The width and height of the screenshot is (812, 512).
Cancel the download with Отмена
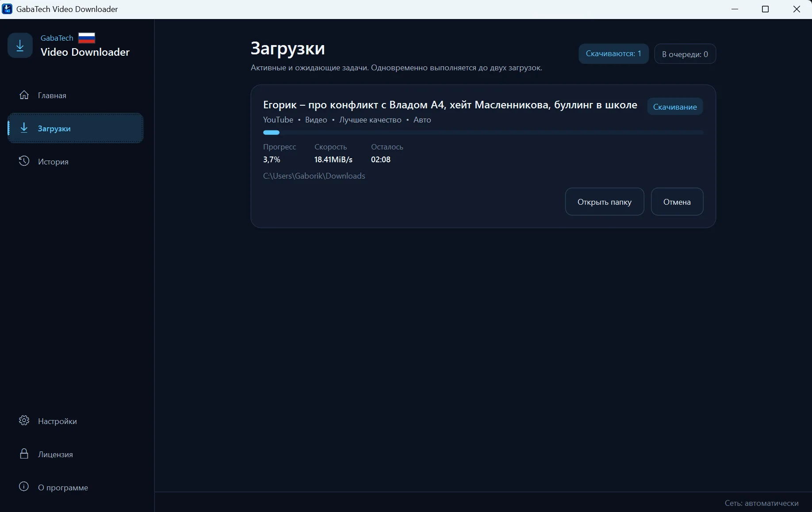click(x=677, y=202)
